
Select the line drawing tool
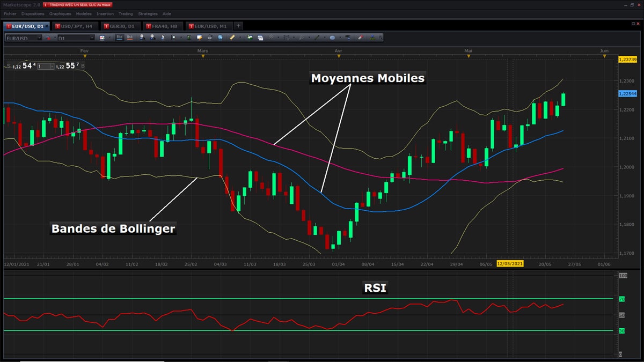click(x=317, y=38)
